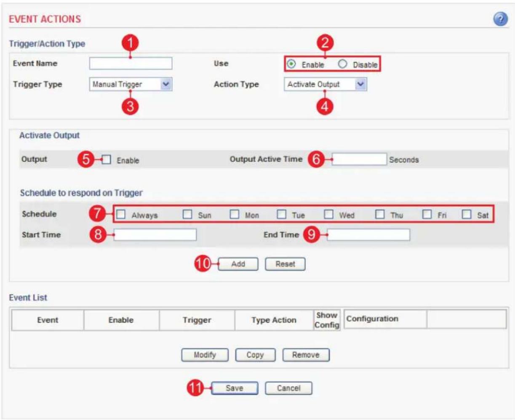Open the Trigger Type dropdown
Image resolution: width=515 pixels, height=420 pixels.
tap(131, 84)
